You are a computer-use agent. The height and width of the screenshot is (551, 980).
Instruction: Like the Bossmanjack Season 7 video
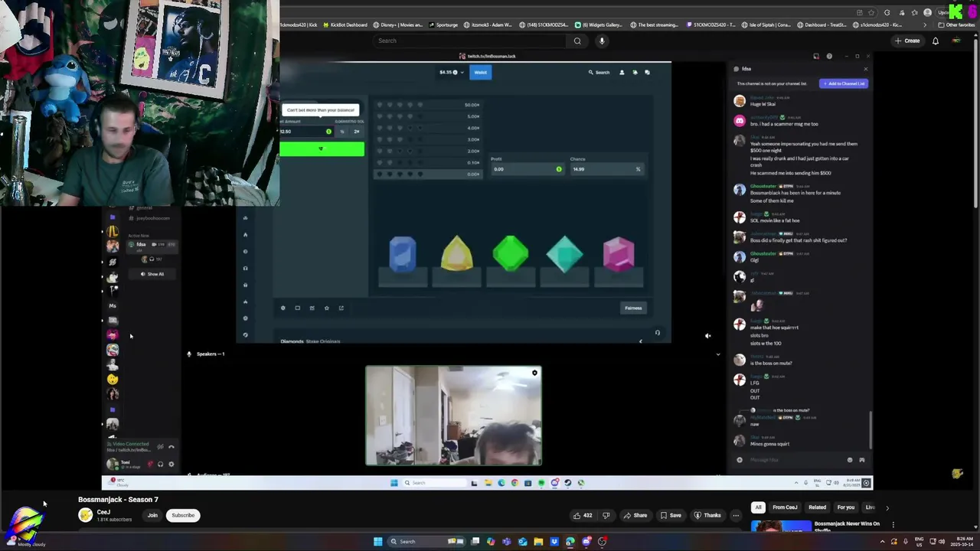click(583, 515)
